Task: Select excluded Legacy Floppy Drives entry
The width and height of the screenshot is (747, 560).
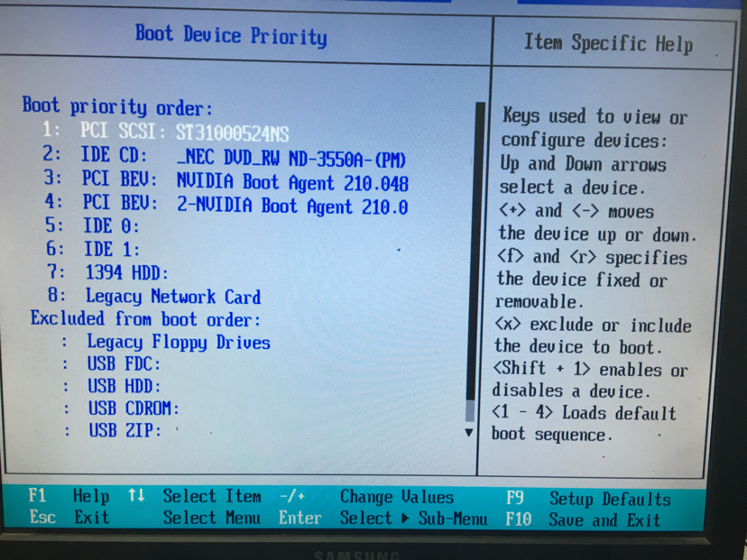Action: click(x=166, y=342)
